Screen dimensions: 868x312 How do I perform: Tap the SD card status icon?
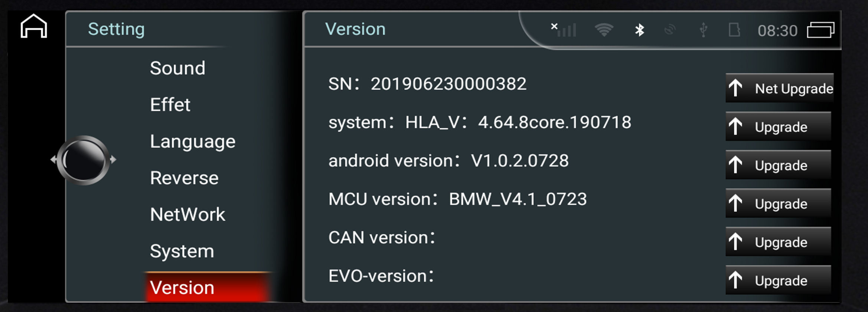[x=734, y=30]
